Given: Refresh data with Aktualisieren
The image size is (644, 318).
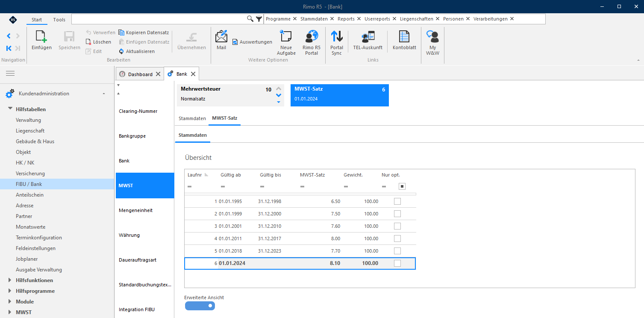Looking at the screenshot, I should tap(137, 51).
